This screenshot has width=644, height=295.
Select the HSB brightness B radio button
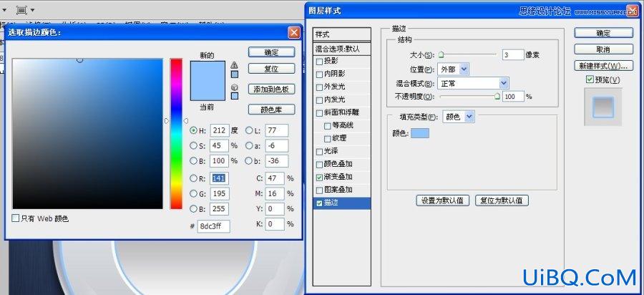click(193, 160)
